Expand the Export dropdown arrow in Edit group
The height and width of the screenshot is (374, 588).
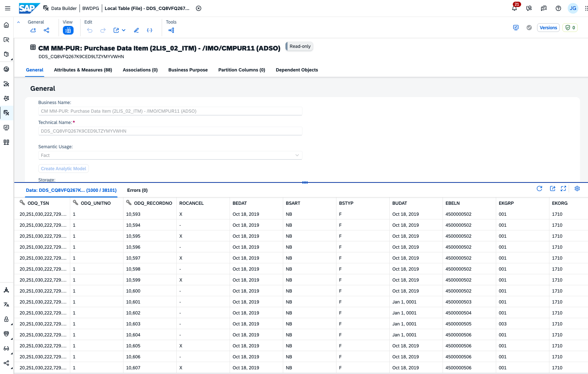click(x=124, y=30)
